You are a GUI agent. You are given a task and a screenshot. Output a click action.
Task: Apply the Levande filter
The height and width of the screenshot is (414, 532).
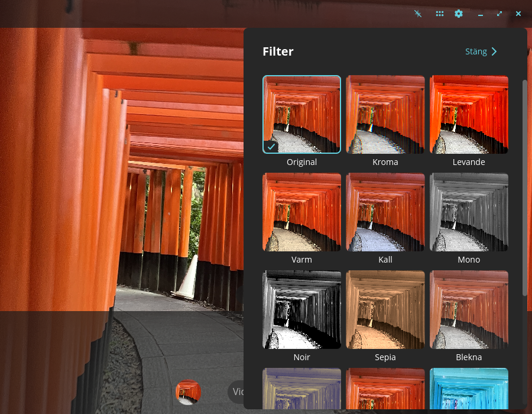tap(469, 114)
